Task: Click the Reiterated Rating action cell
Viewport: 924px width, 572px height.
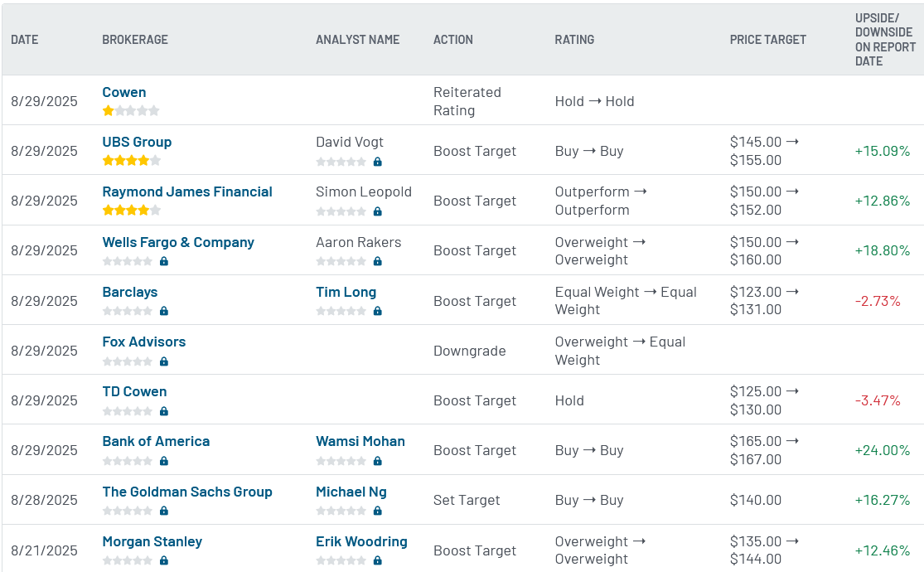Action: click(467, 101)
